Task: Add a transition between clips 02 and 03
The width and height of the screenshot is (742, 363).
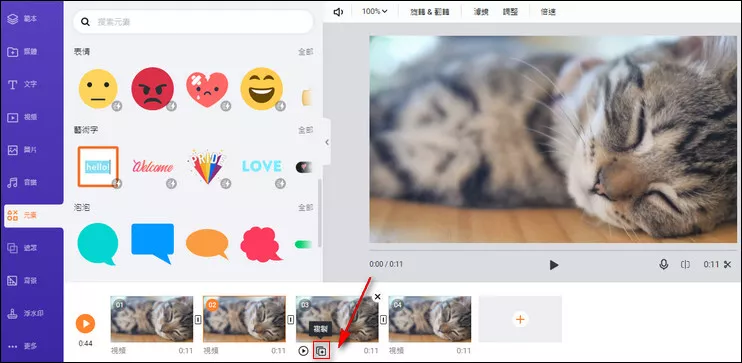Action: click(x=291, y=320)
